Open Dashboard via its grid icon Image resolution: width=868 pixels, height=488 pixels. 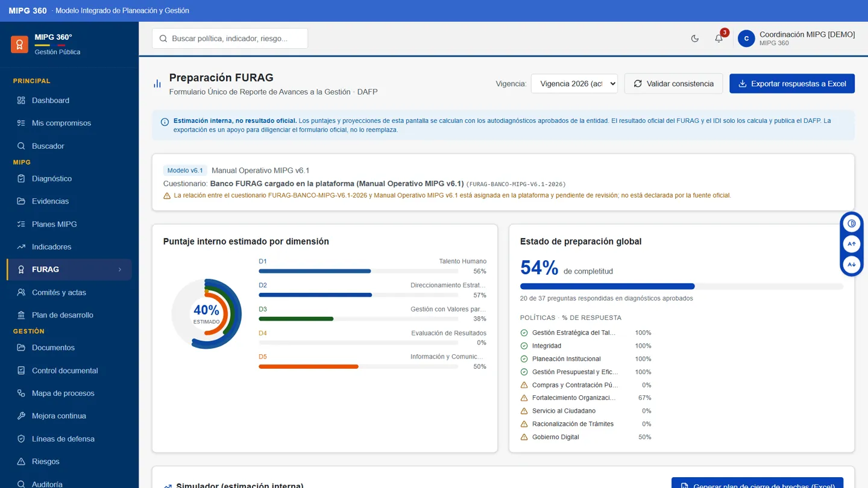tap(21, 101)
